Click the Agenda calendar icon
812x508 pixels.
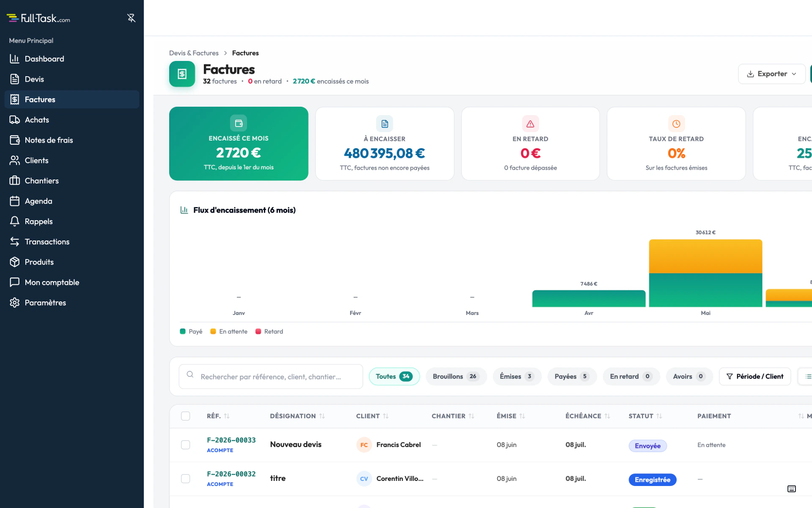click(15, 201)
